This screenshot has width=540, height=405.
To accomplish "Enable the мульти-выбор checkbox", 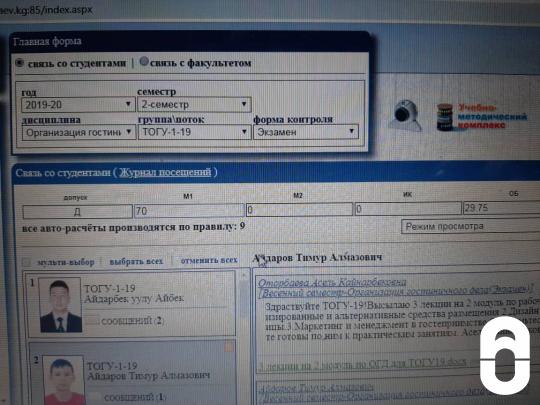I will click(26, 262).
